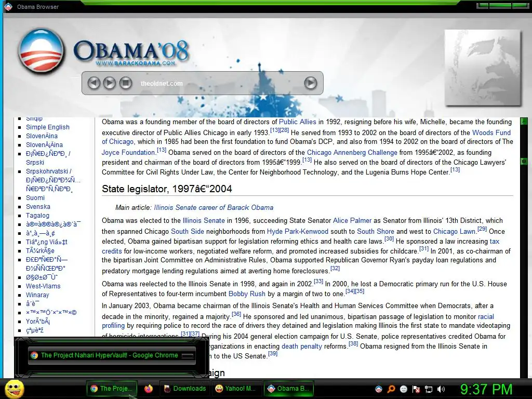Click the browser Back arrow button
The image size is (532, 399).
94,83
